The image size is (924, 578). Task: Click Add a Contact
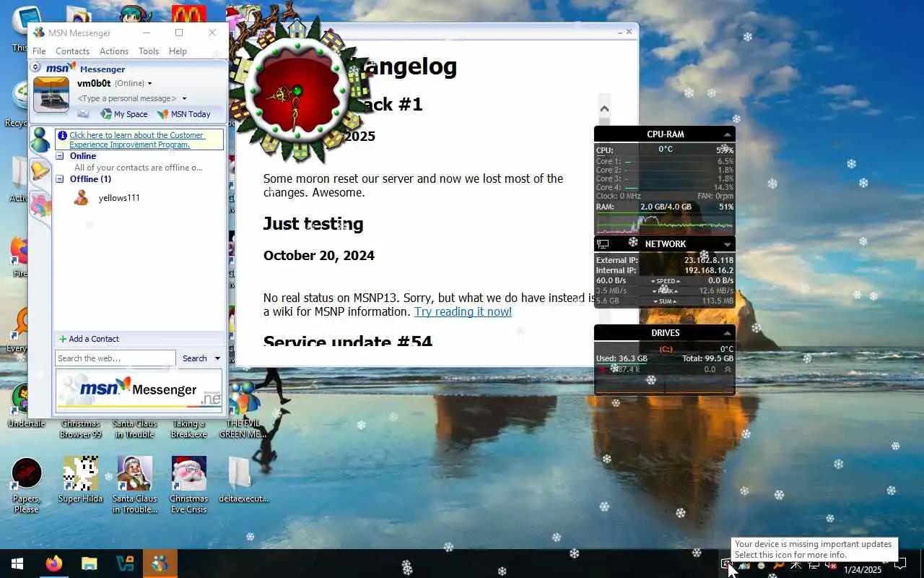pyautogui.click(x=89, y=339)
